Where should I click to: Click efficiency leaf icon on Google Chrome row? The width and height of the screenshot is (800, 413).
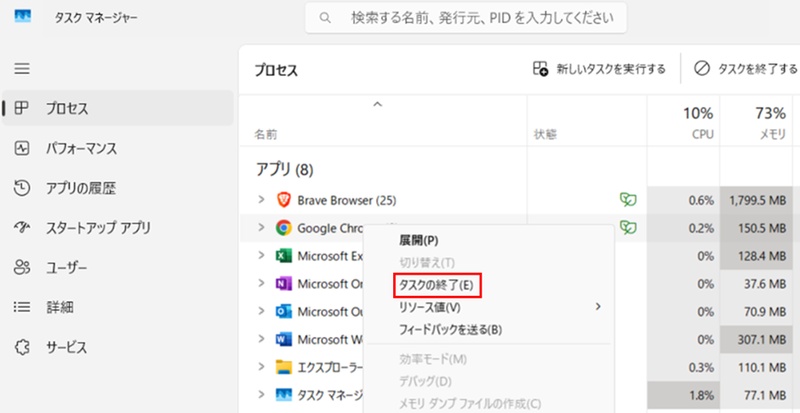point(628,228)
